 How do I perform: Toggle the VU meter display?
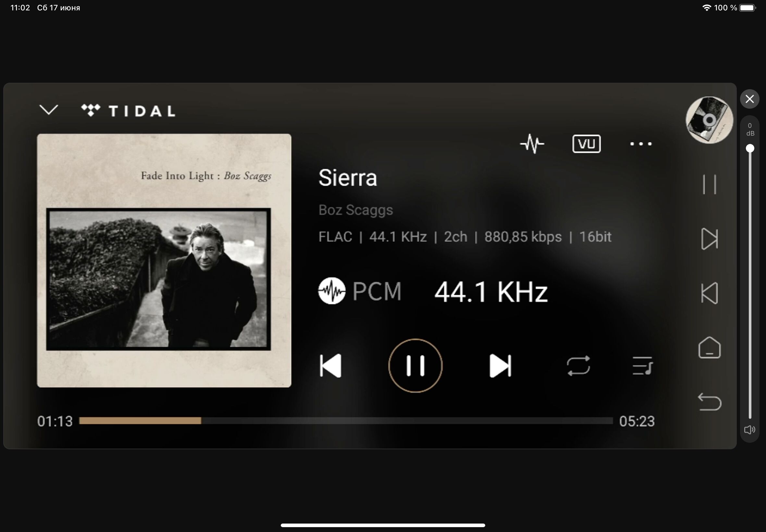click(587, 144)
